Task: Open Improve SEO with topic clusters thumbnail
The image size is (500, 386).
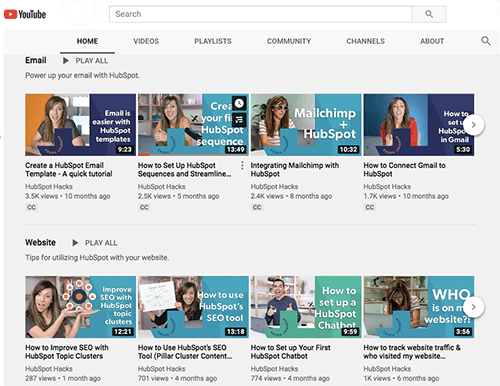Action: point(80,307)
